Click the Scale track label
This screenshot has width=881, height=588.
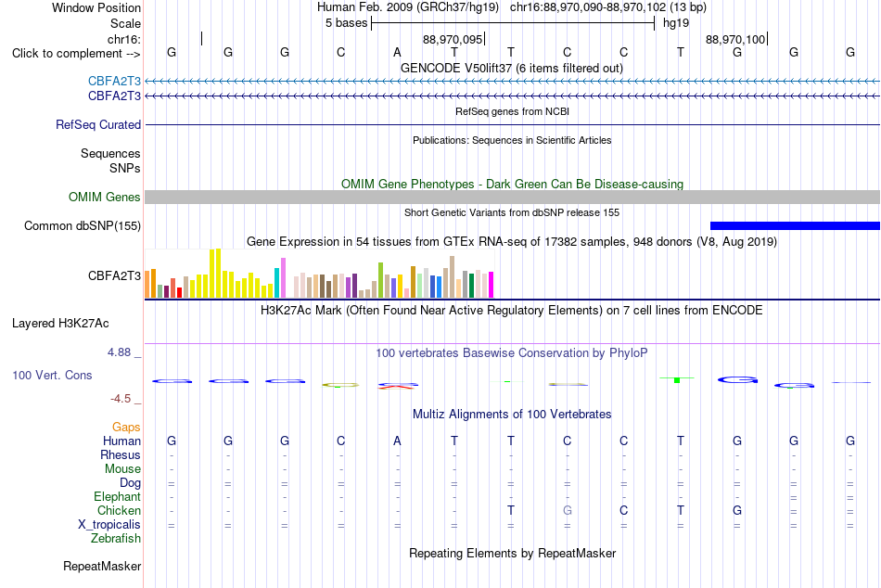click(x=125, y=23)
